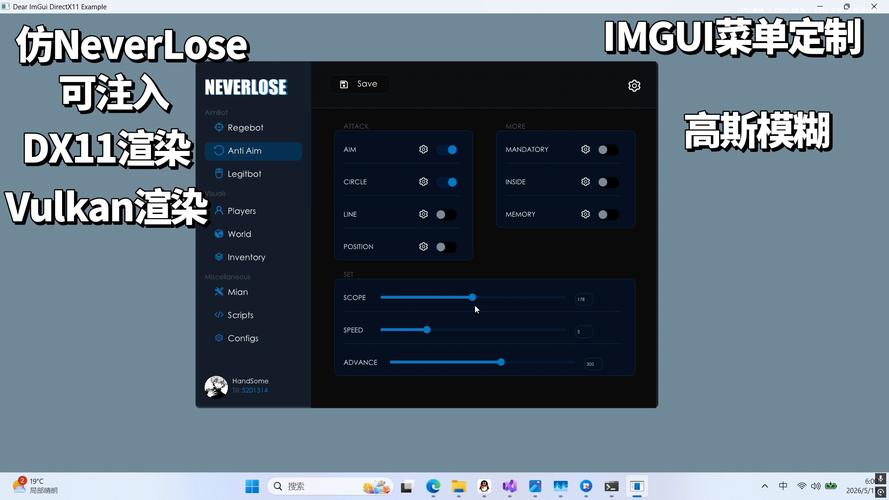This screenshot has height=500, width=889.
Task: Open File Explorer from taskbar
Action: [459, 486]
